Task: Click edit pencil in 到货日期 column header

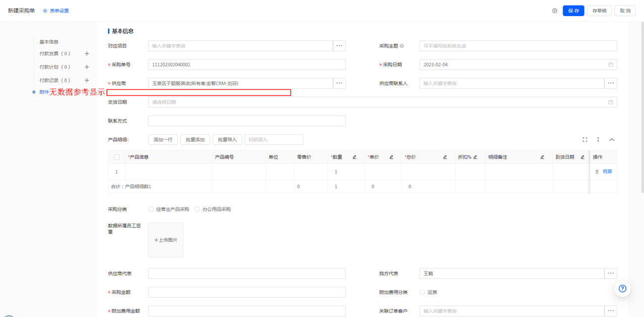Action: [583, 157]
